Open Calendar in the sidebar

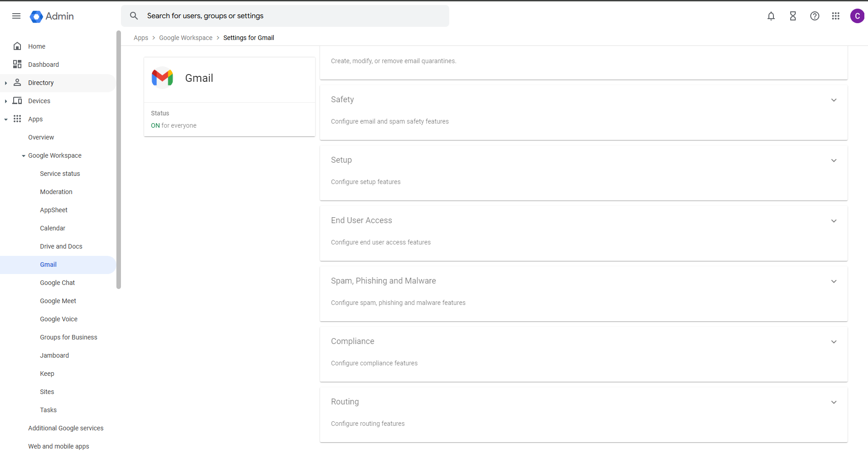[53, 228]
